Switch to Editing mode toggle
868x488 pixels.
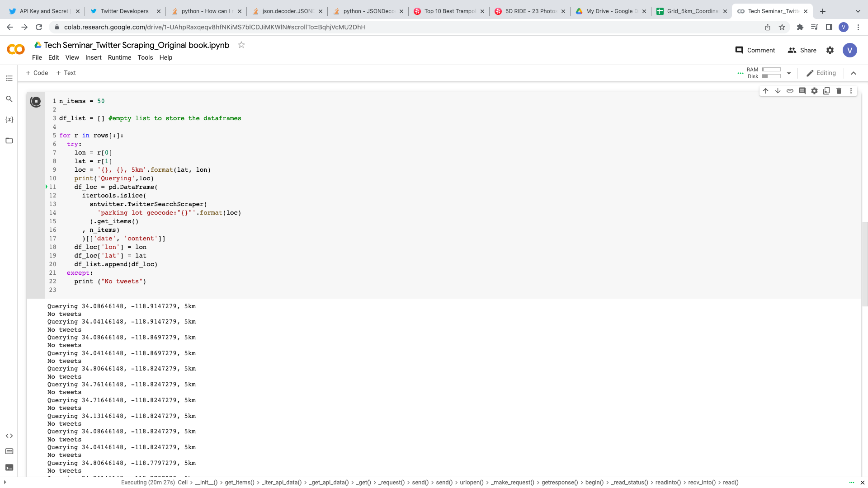click(821, 73)
